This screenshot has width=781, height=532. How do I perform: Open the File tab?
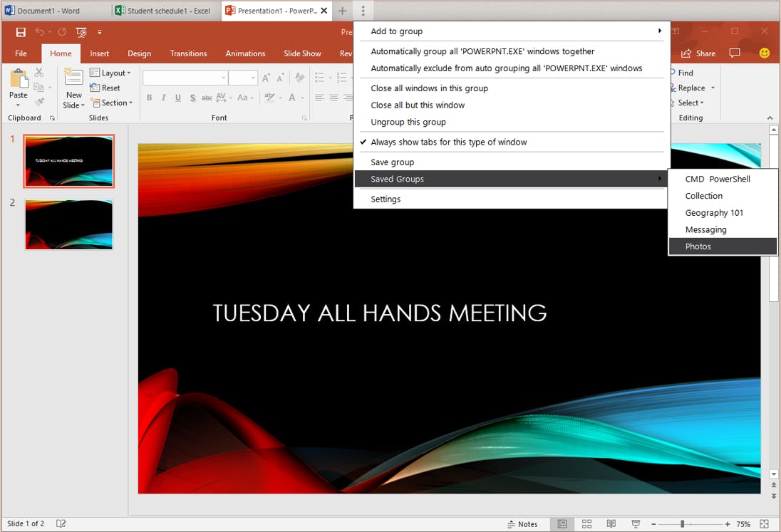tap(21, 53)
